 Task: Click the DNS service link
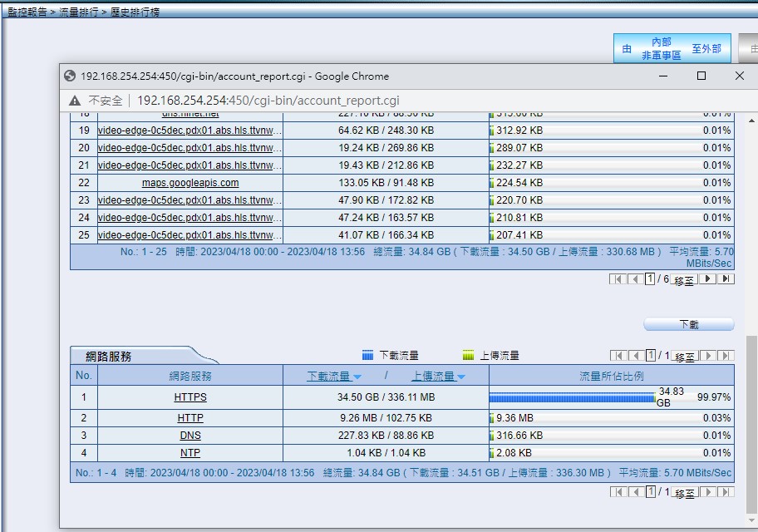click(x=190, y=436)
